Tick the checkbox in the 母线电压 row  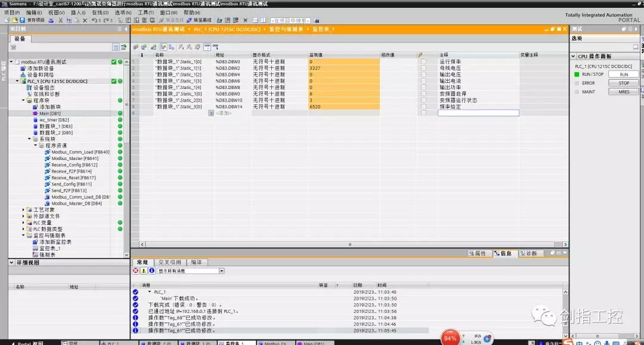pos(423,68)
